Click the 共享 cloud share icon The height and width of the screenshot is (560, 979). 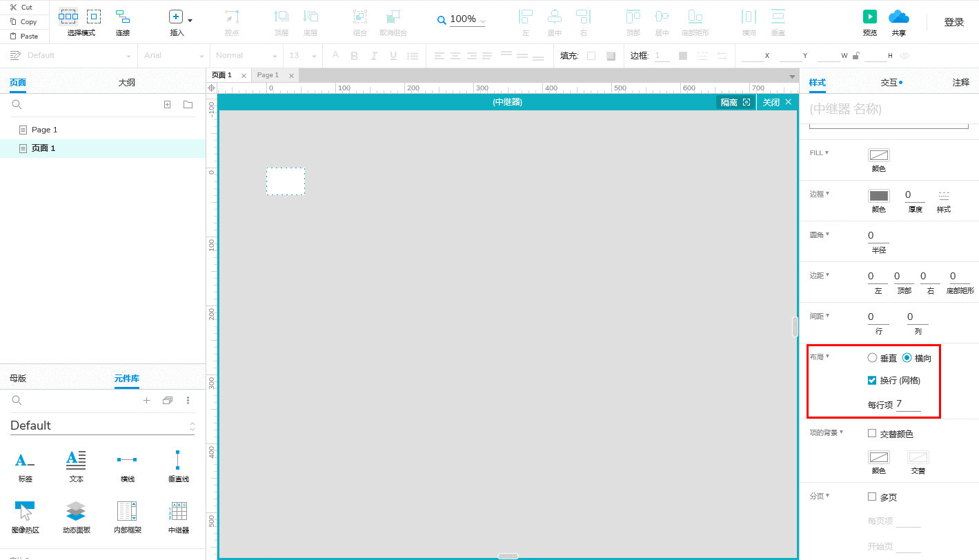[x=899, y=17]
